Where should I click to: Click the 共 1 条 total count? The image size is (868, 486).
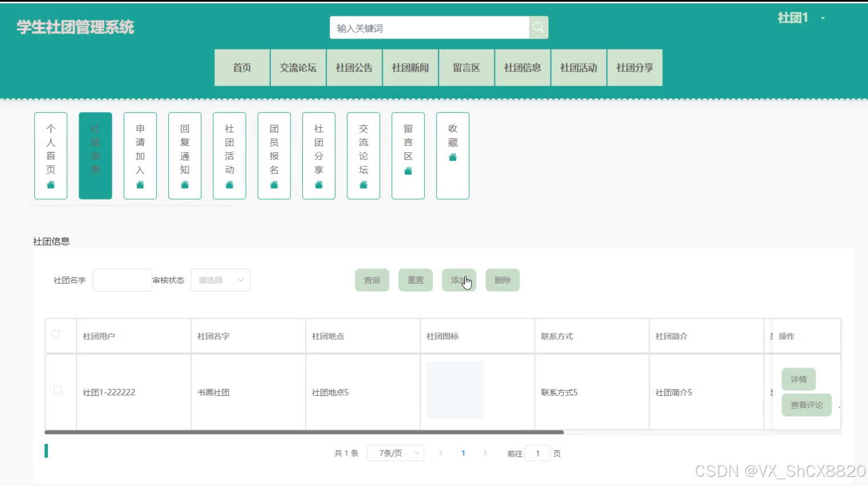[346, 453]
